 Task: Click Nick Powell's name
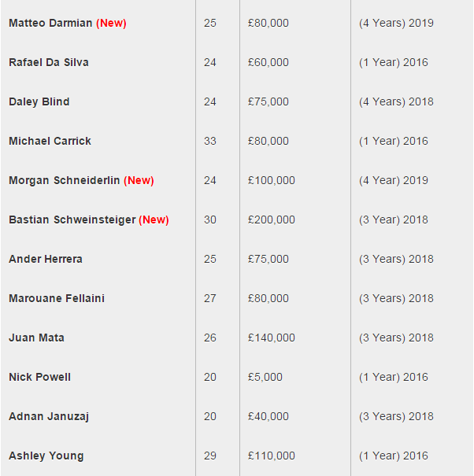(40, 377)
